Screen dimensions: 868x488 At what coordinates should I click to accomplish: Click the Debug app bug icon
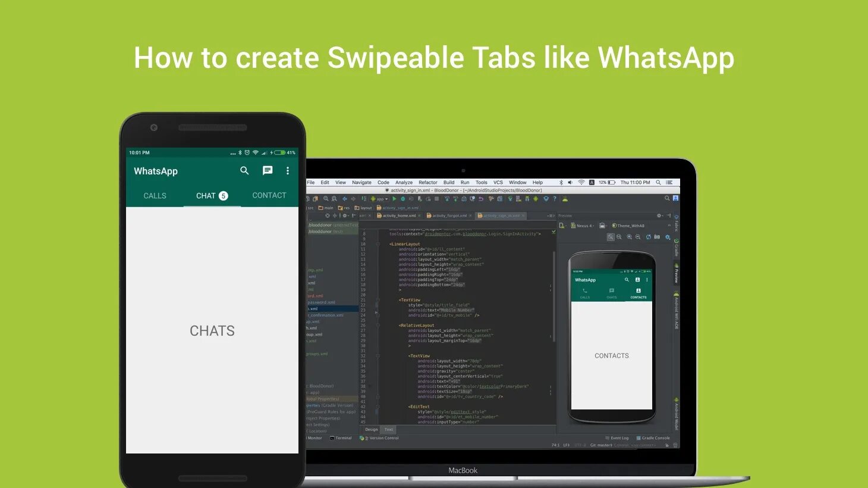click(x=402, y=199)
